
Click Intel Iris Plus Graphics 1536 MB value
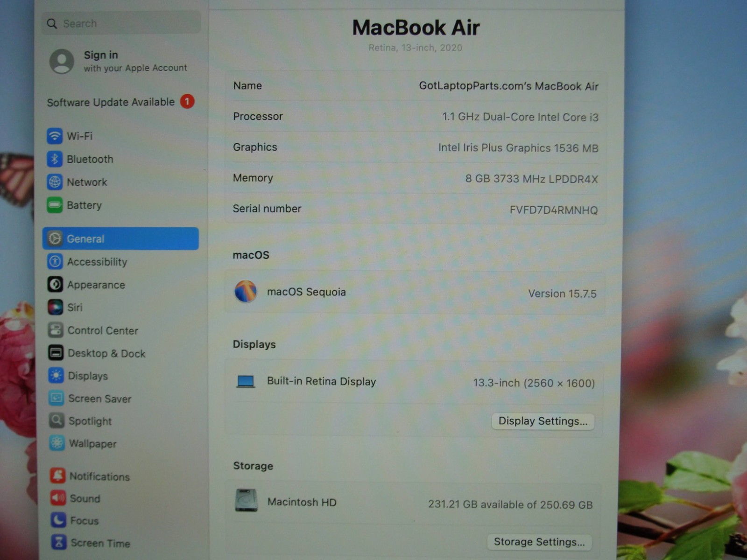[518, 148]
